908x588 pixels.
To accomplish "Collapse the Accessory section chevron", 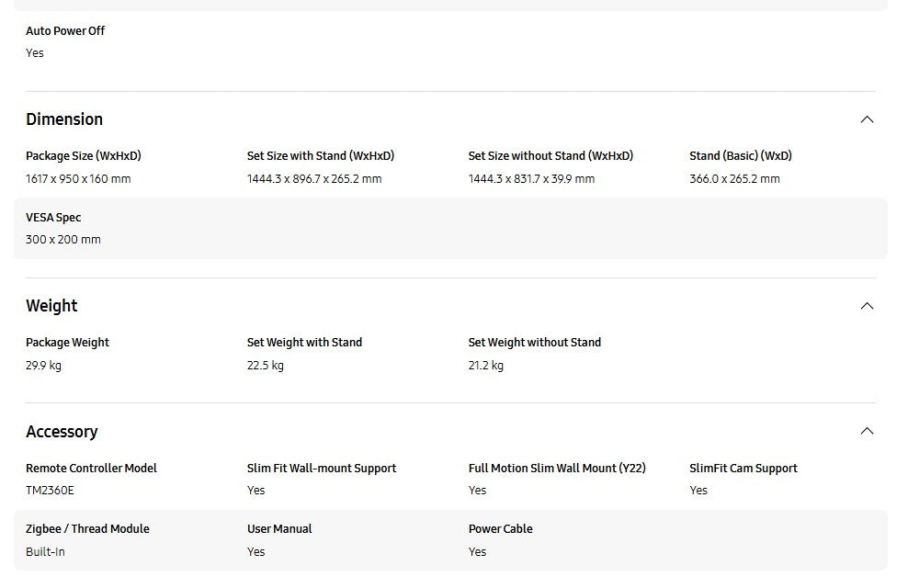I will coord(867,431).
